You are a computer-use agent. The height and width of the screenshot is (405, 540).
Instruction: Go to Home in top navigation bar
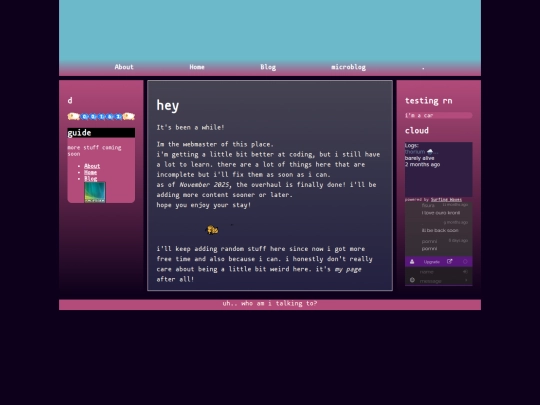[197, 67]
